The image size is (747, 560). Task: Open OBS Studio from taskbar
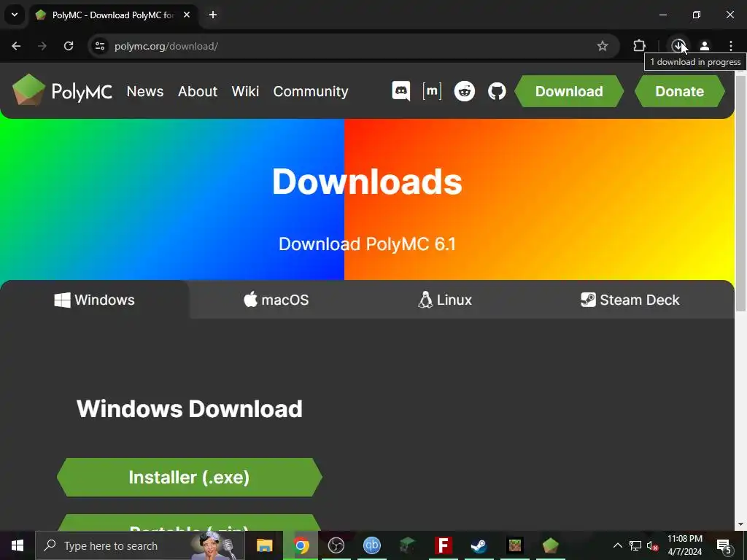pyautogui.click(x=336, y=545)
